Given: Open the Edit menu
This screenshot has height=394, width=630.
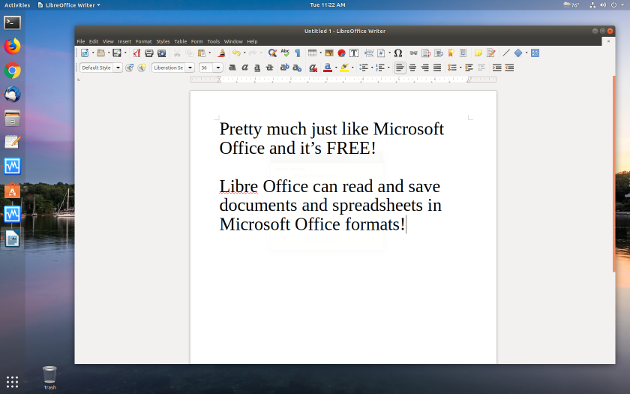Looking at the screenshot, I should click(x=94, y=41).
